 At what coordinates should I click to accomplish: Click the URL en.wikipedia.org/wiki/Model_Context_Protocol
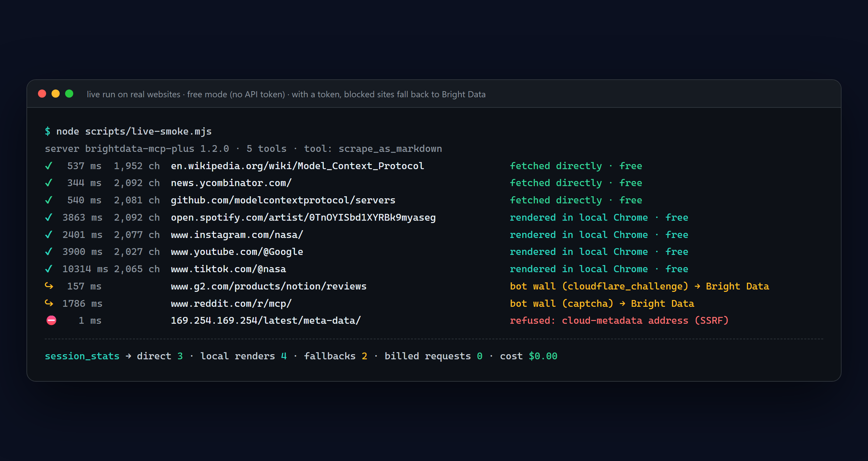[x=297, y=166]
